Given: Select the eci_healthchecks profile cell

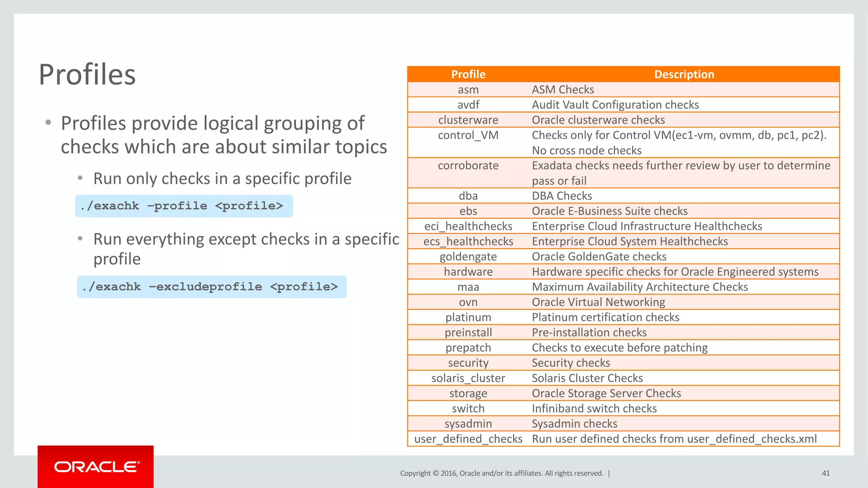Looking at the screenshot, I should click(468, 226).
